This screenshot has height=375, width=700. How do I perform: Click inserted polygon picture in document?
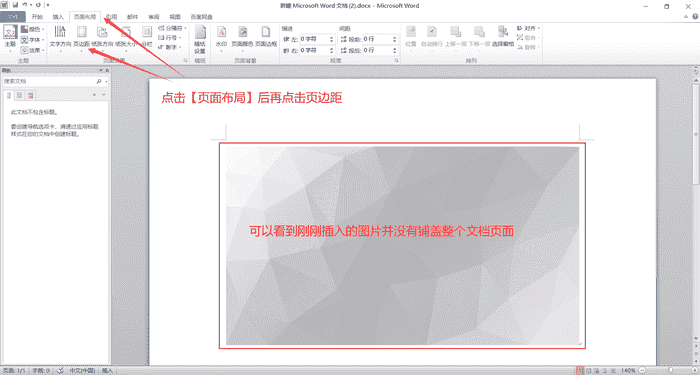(402, 246)
